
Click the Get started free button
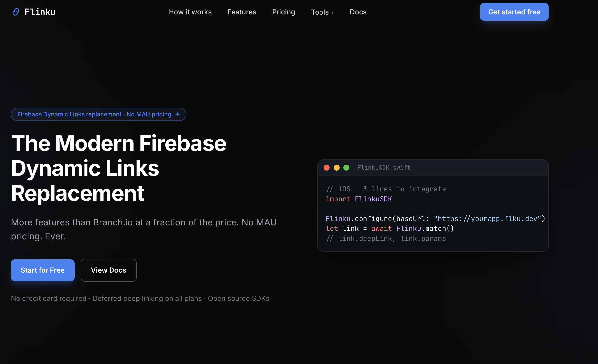514,12
